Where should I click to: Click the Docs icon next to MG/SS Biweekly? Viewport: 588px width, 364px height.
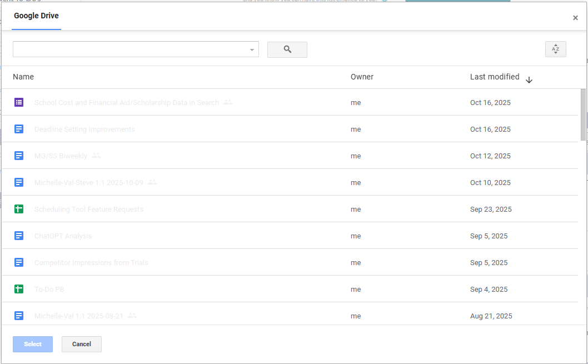[x=19, y=156]
